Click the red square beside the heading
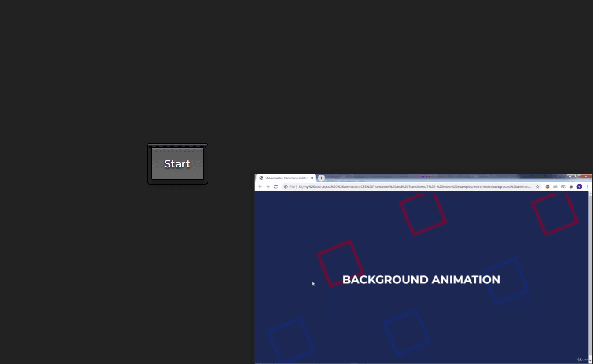The height and width of the screenshot is (364, 593). click(341, 264)
